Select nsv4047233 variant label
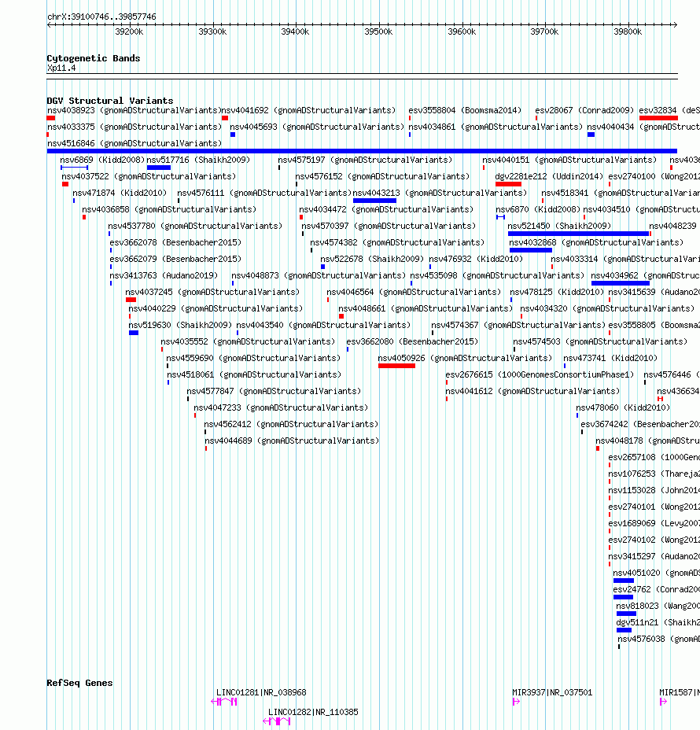This screenshot has height=730, width=700. click(281, 407)
